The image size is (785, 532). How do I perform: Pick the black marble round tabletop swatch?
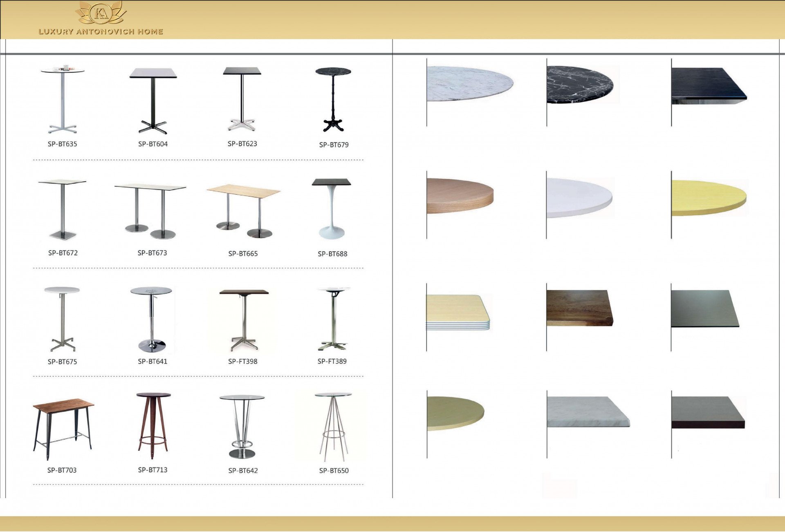581,84
